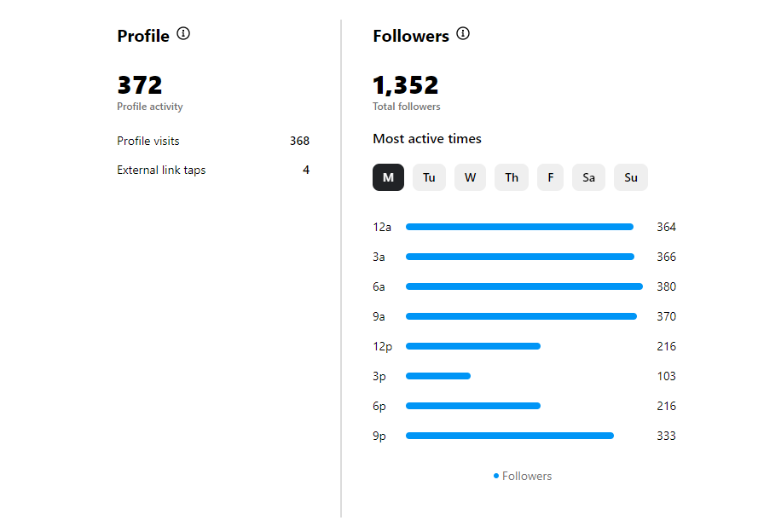
Task: Switch to Tuesday active times
Action: pyautogui.click(x=429, y=177)
